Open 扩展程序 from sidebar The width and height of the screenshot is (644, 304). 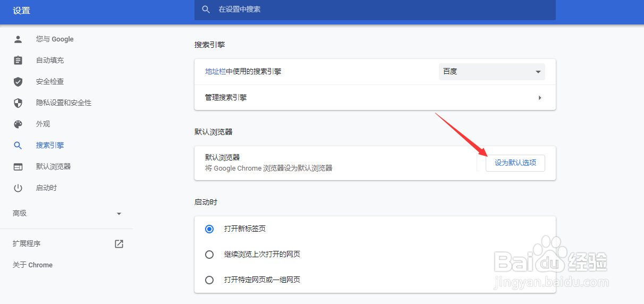point(27,243)
